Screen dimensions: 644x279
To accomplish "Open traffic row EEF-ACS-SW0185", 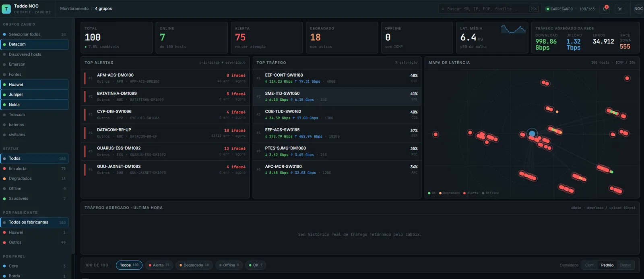I will tap(337, 133).
